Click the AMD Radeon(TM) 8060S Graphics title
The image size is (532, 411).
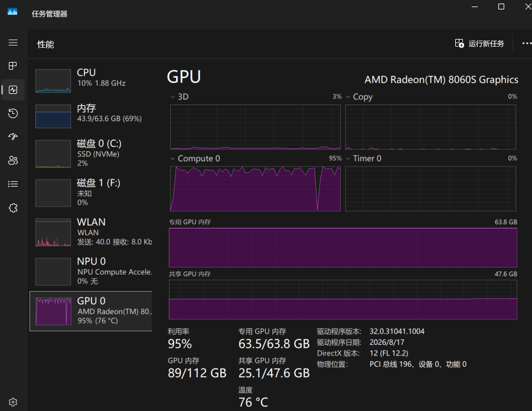tap(442, 79)
